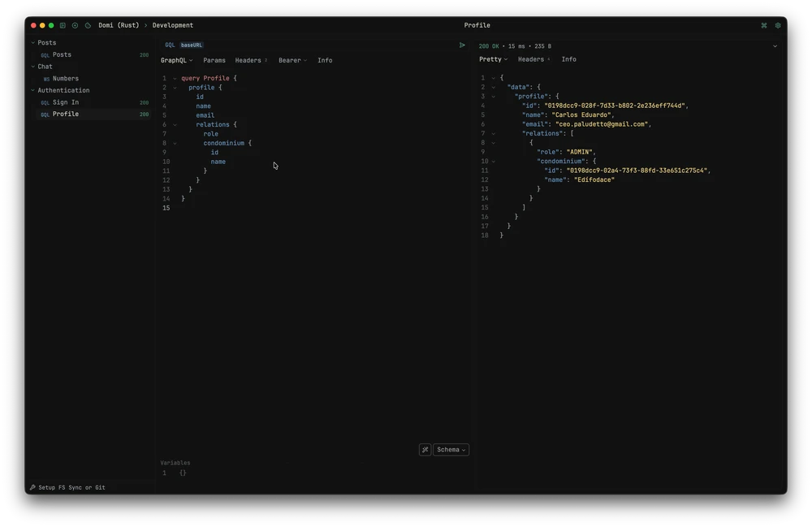Open the response Info tab
812x527 pixels.
[x=568, y=59]
